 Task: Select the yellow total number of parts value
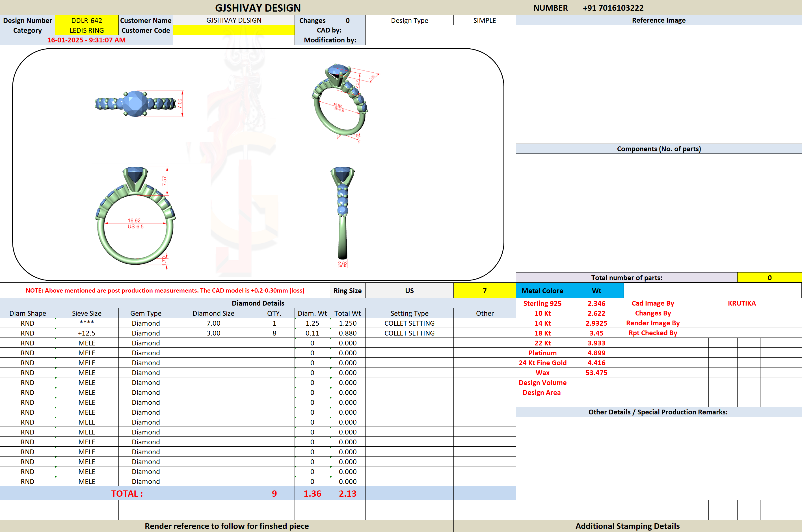pos(769,278)
